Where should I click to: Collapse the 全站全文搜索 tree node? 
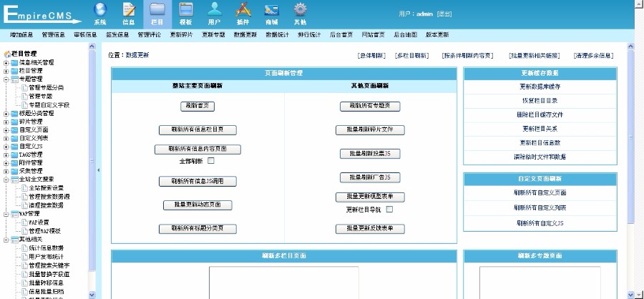click(x=6, y=180)
